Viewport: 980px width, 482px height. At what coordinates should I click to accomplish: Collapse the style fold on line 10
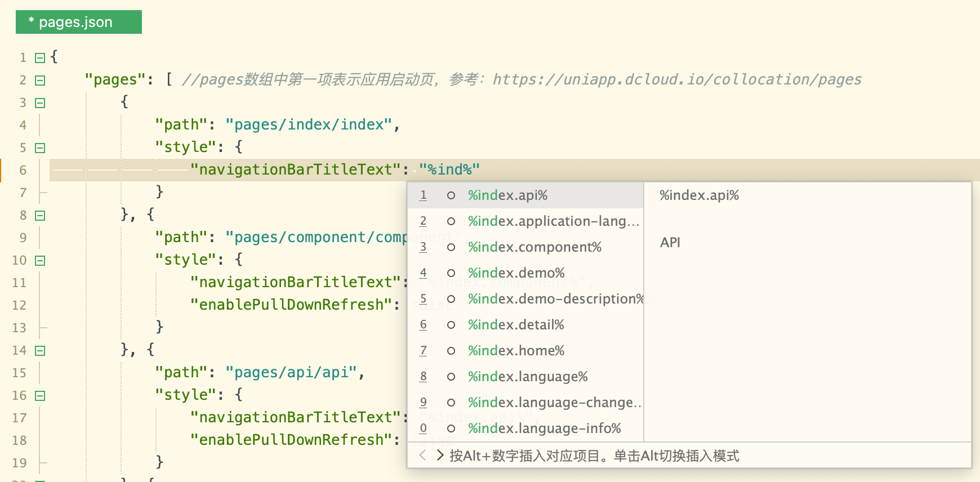(x=40, y=260)
